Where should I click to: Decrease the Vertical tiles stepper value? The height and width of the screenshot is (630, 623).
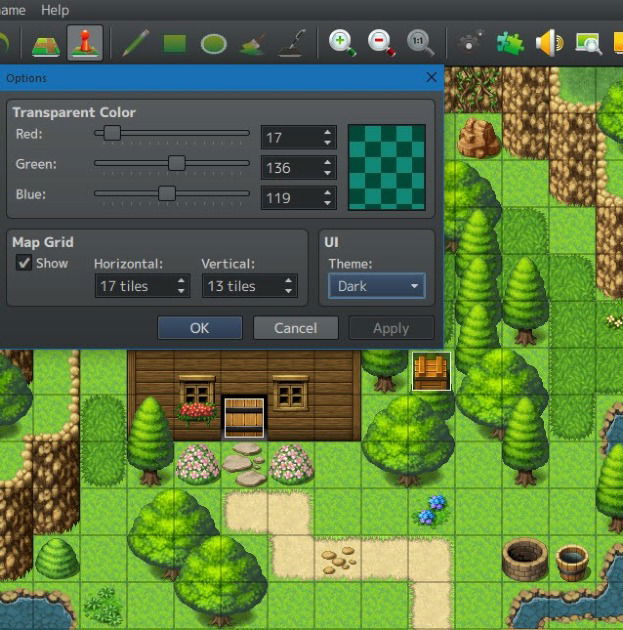289,291
